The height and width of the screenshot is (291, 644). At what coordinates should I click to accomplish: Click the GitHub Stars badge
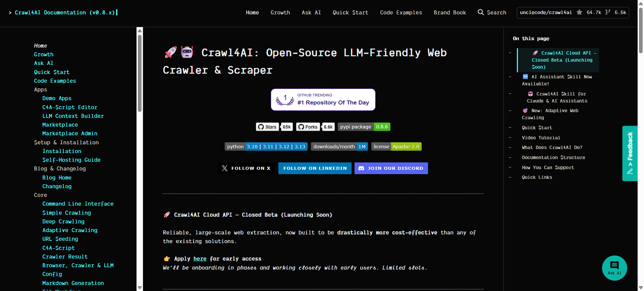coord(274,127)
